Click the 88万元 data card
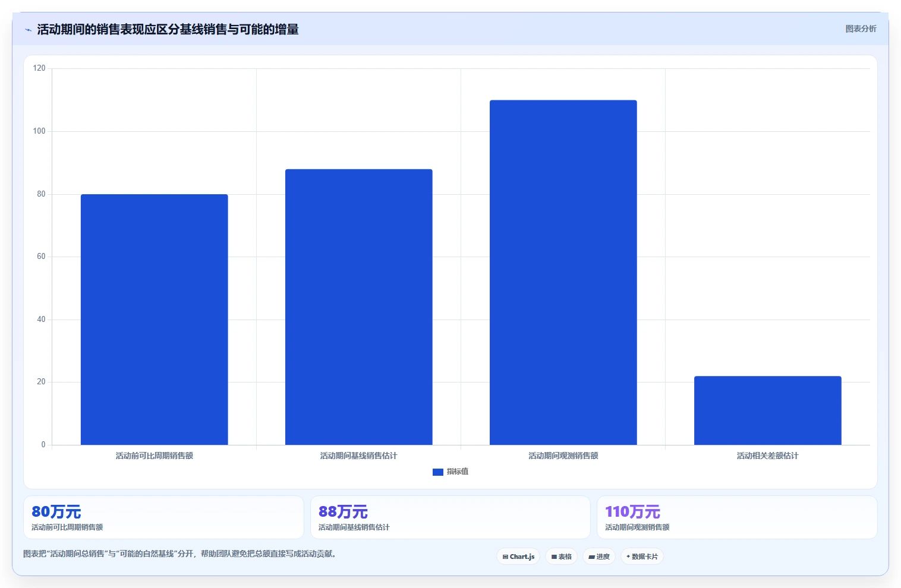 pos(450,517)
